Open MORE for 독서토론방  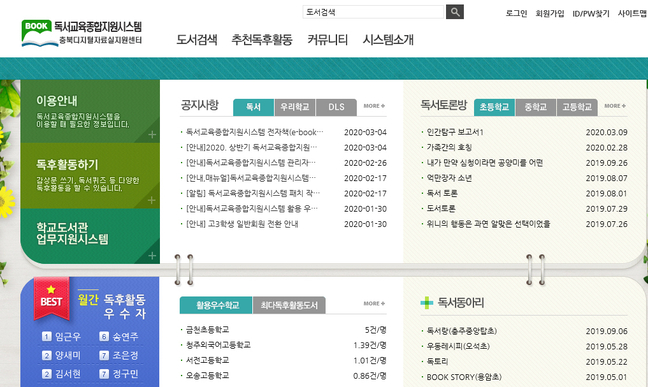pyautogui.click(x=615, y=106)
